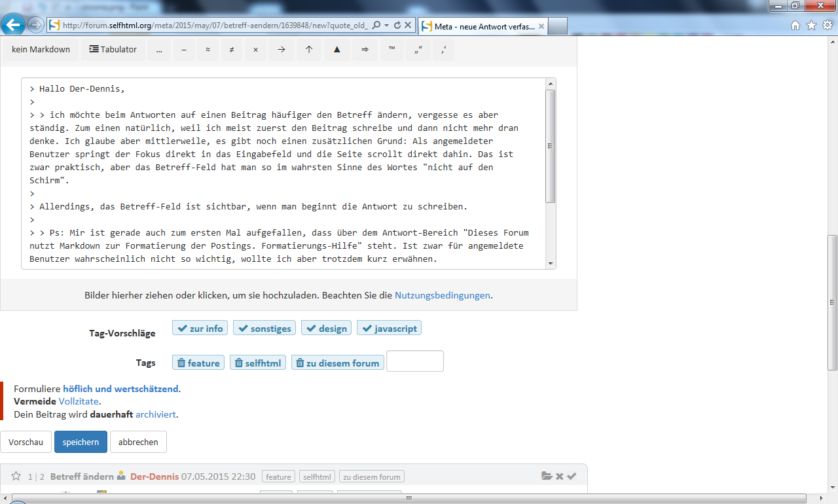Viewport: 838px width, 504px height.
Task: Open browser Tools gear icon
Action: [x=827, y=26]
